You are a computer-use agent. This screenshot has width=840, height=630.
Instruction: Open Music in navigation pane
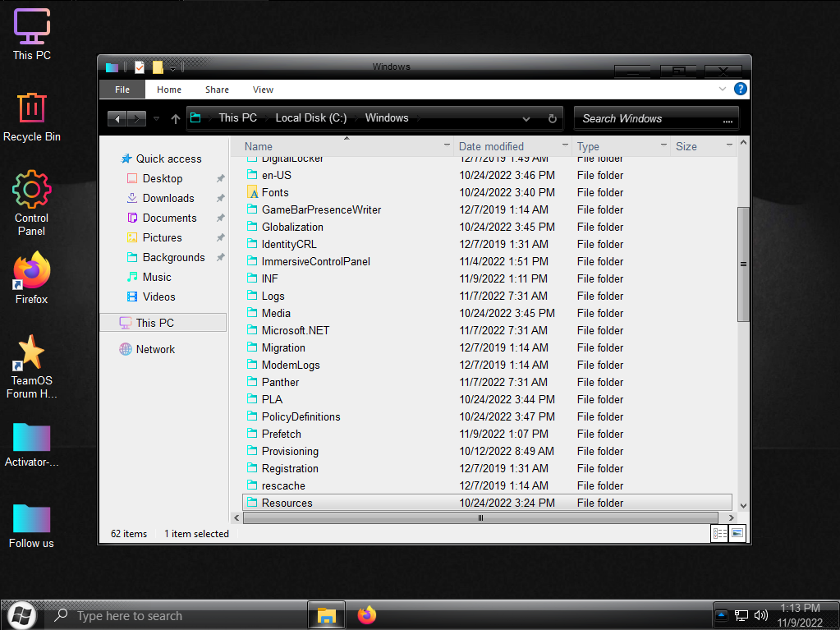[x=157, y=277]
